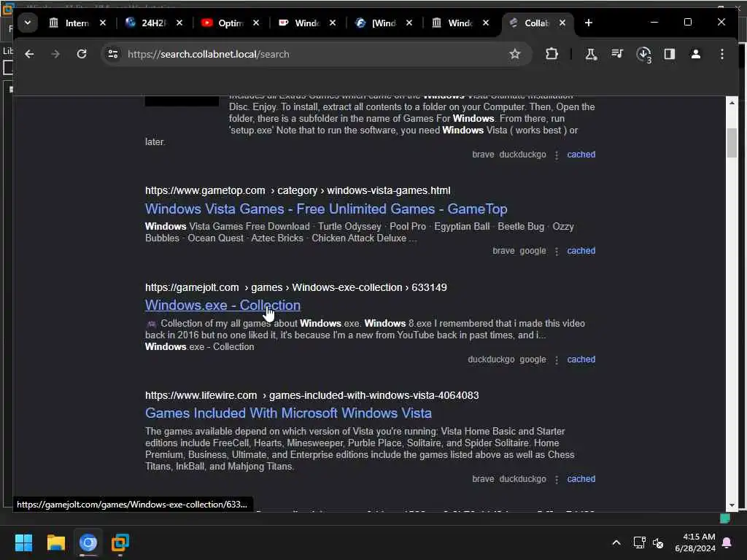Open Windows.exe - Collection result link

(222, 306)
